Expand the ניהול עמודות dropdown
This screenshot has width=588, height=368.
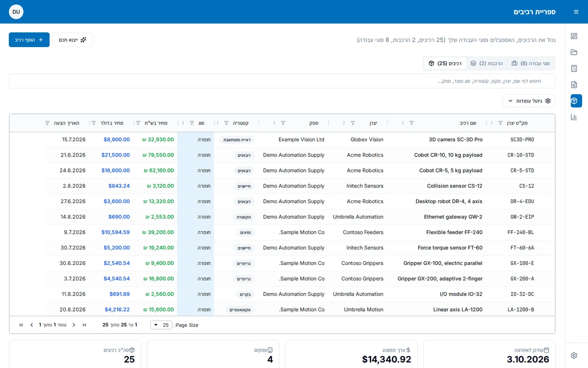click(x=529, y=101)
